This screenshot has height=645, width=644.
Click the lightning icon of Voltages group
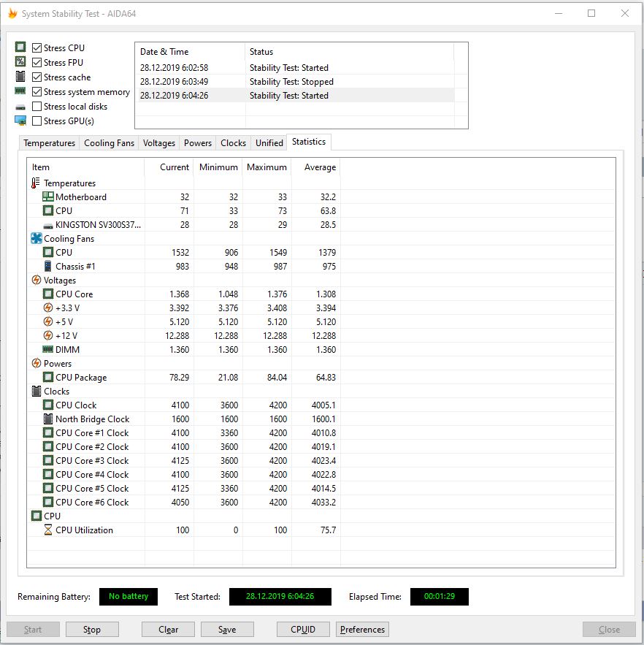click(37, 280)
